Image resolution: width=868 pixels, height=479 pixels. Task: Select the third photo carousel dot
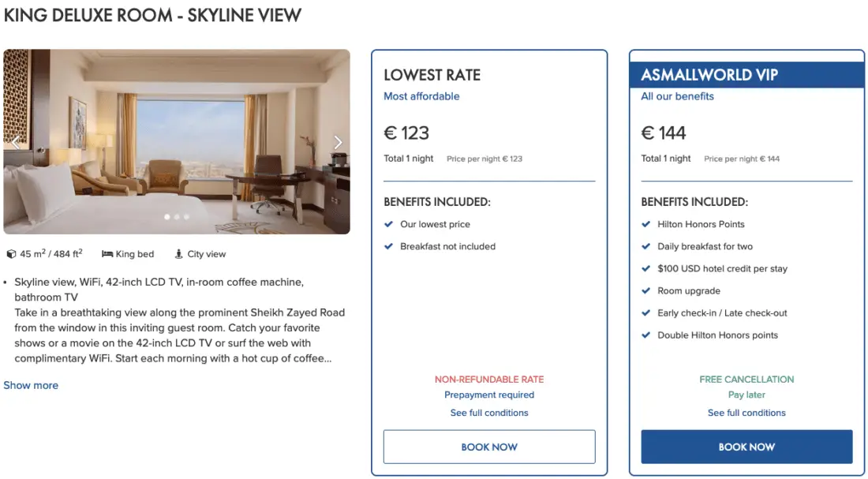click(187, 216)
